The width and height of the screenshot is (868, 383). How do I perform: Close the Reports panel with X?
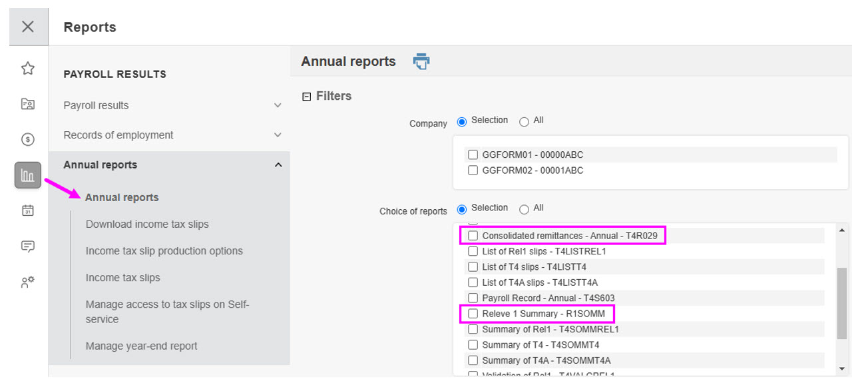tap(28, 27)
